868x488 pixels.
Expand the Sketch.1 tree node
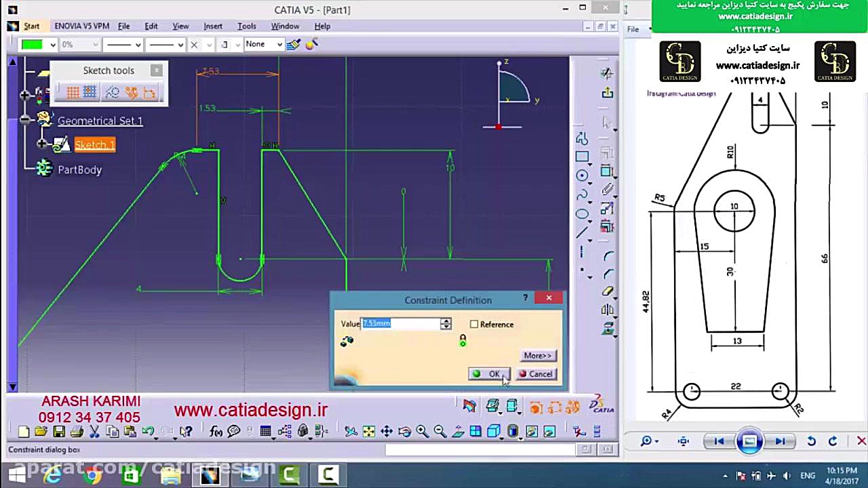pyautogui.click(x=42, y=144)
